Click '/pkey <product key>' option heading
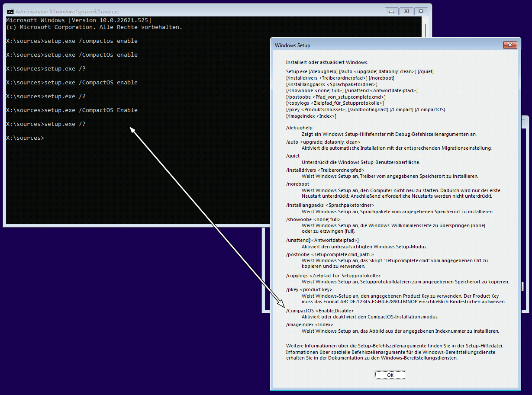 coord(309,289)
